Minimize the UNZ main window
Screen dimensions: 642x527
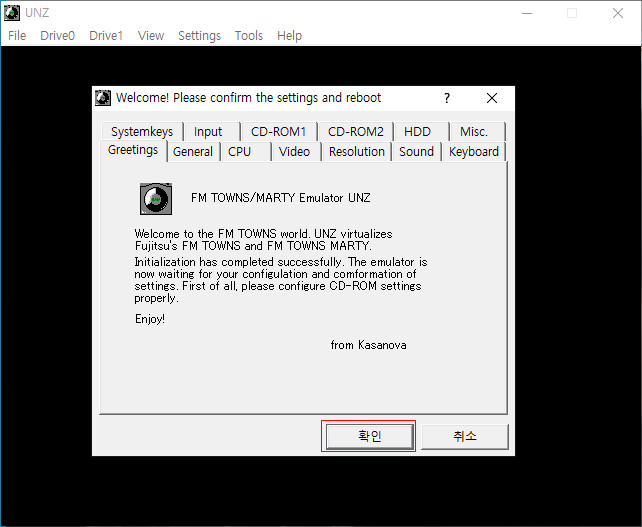(x=527, y=13)
